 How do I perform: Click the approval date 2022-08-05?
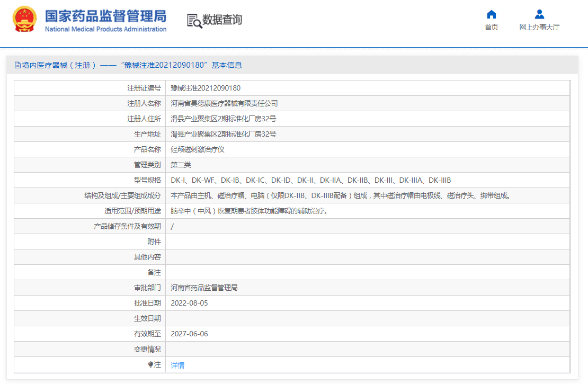tap(189, 303)
